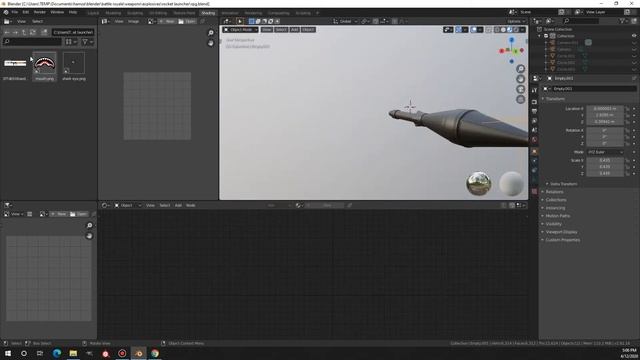
Task: Switch to the Layout workspace tab
Action: 93,13
